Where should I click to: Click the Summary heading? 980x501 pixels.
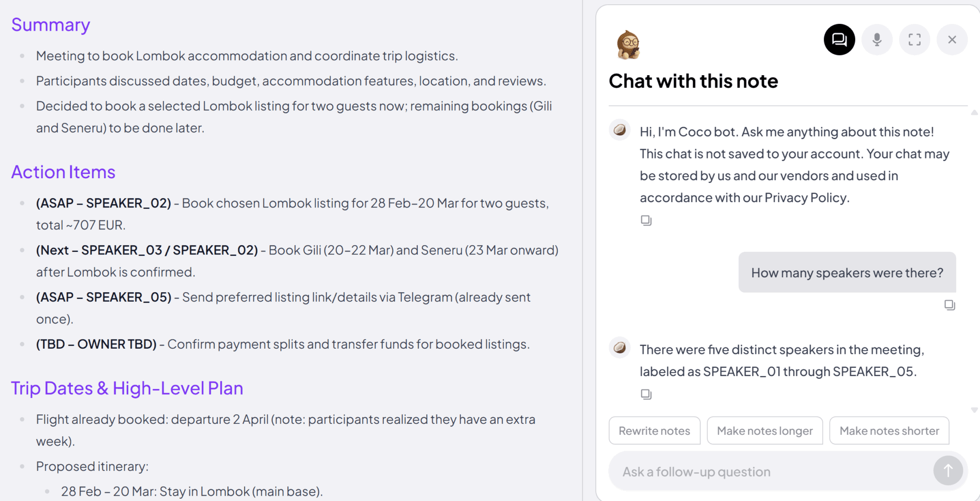[51, 25]
